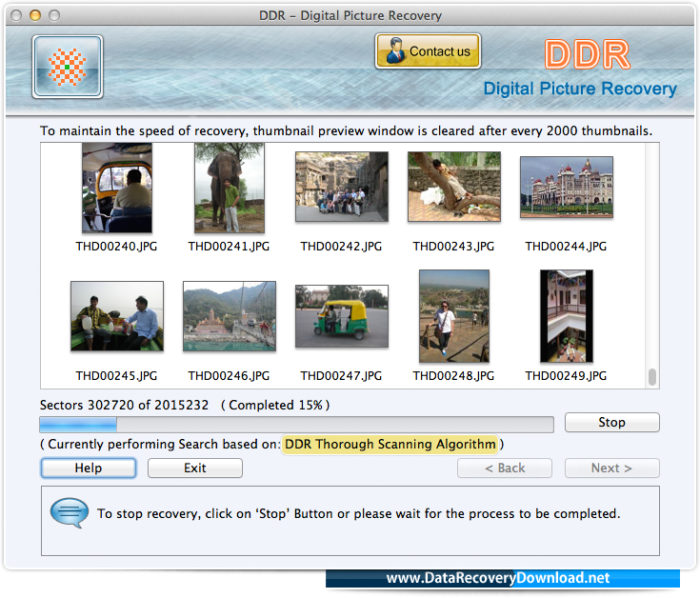Select hillside walker photo THD00248.JPG
700x598 pixels.
[x=454, y=316]
